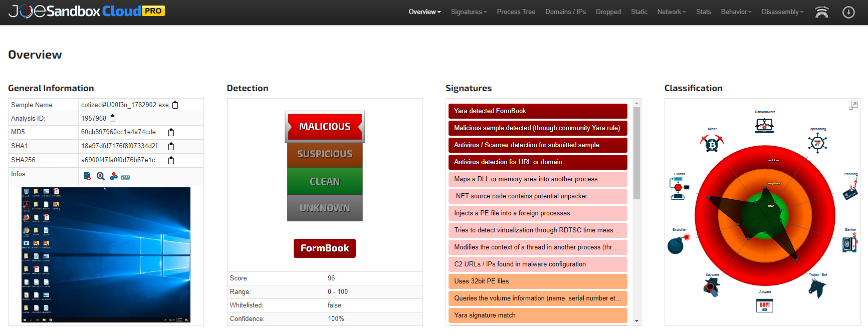Click the Ransomware classification icon
Viewport: 868px width, 335px height.
point(765,125)
